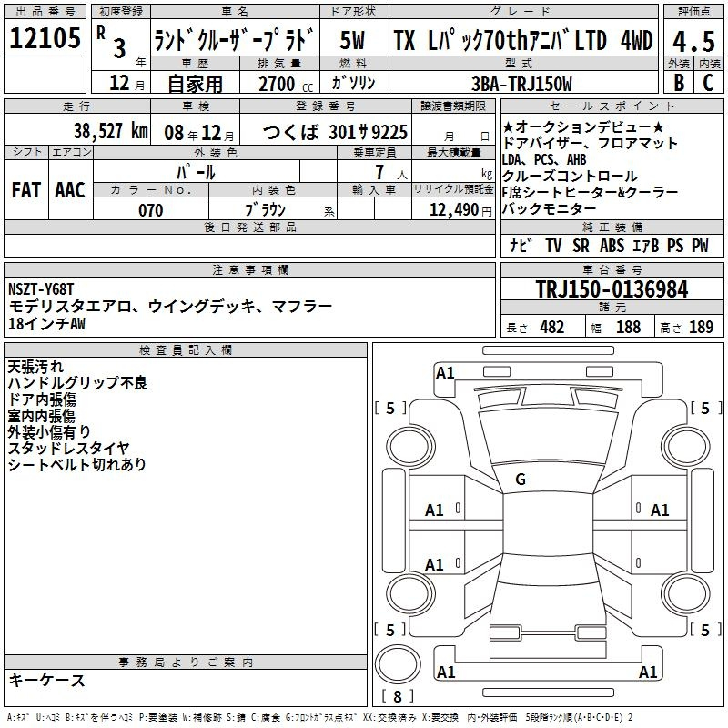The image size is (728, 728).
Task: Click the grade text TX Lパック70thアニバ LTD 4WD
Action: [x=523, y=40]
